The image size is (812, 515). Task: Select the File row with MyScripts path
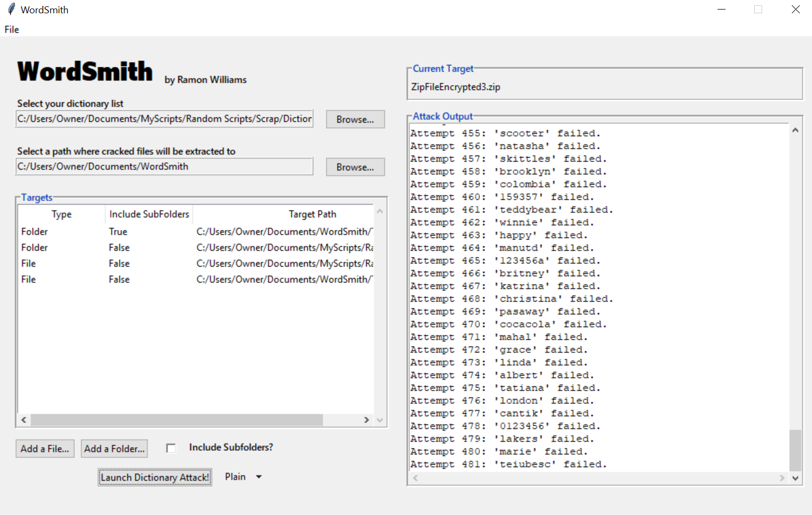point(196,264)
